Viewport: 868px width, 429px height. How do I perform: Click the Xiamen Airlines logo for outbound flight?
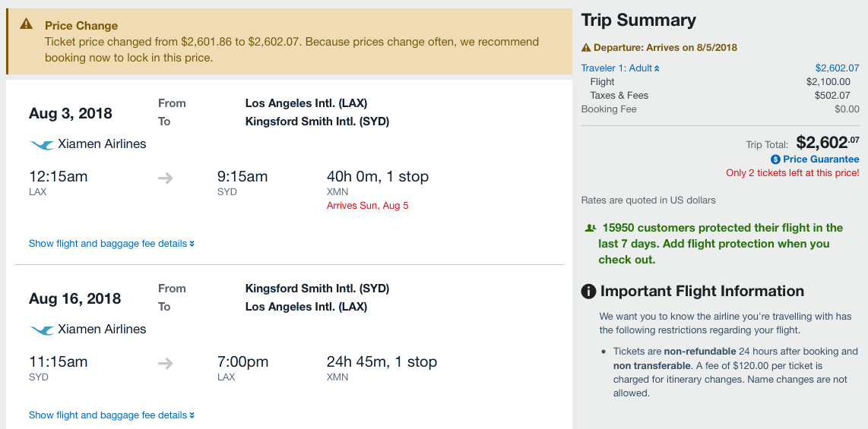point(42,144)
